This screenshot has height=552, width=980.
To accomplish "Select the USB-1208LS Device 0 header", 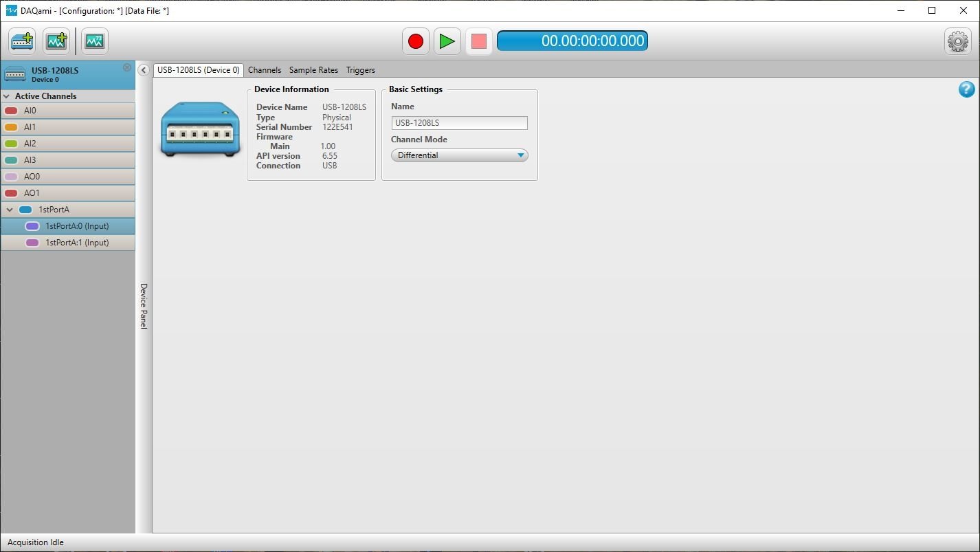I will click(x=67, y=75).
